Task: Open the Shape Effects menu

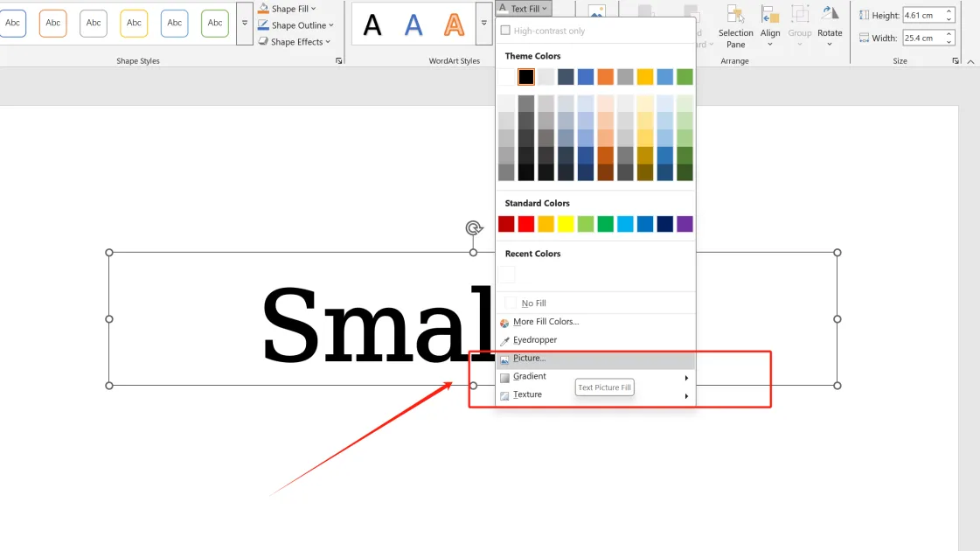Action: (295, 41)
